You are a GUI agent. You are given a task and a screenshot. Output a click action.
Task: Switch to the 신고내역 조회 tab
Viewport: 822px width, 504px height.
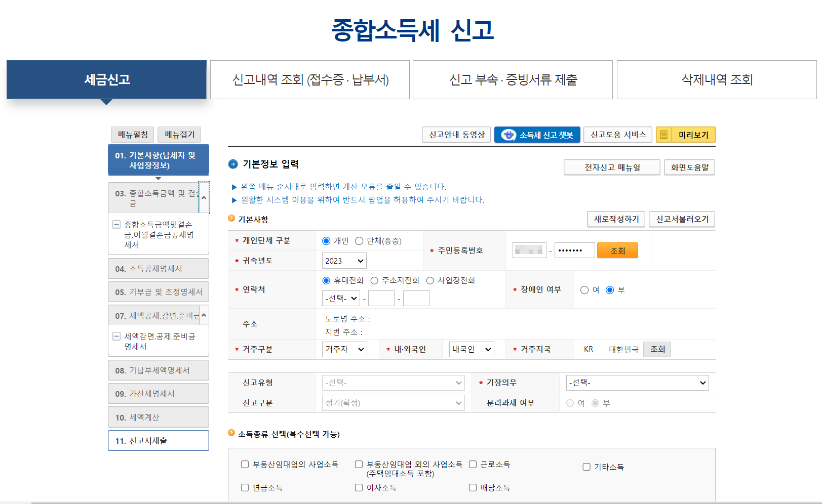coord(309,79)
